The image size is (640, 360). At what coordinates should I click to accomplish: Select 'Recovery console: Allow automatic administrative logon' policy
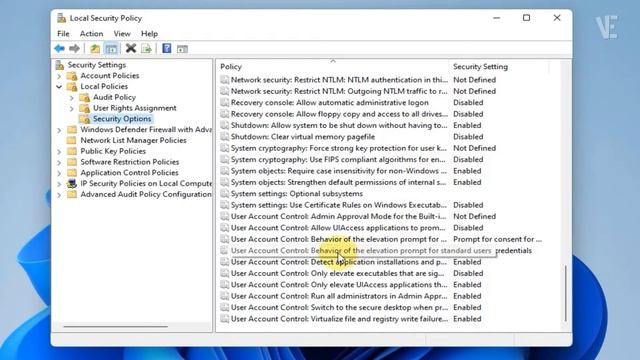coord(329,102)
